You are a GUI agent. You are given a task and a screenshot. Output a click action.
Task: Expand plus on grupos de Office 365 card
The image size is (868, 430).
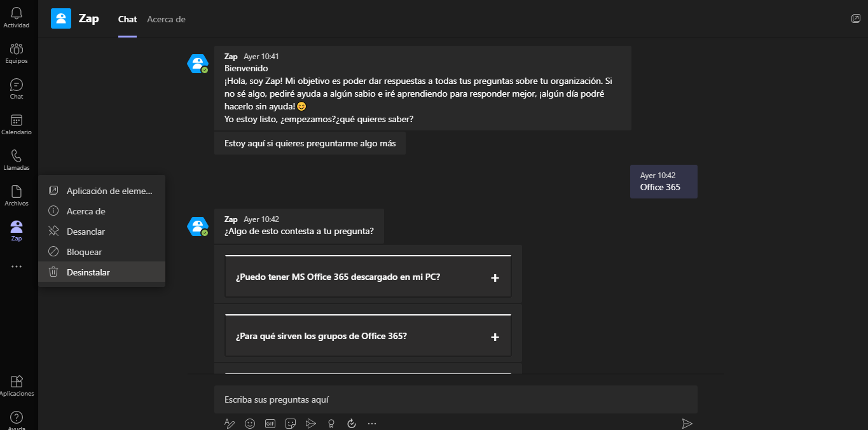click(495, 337)
